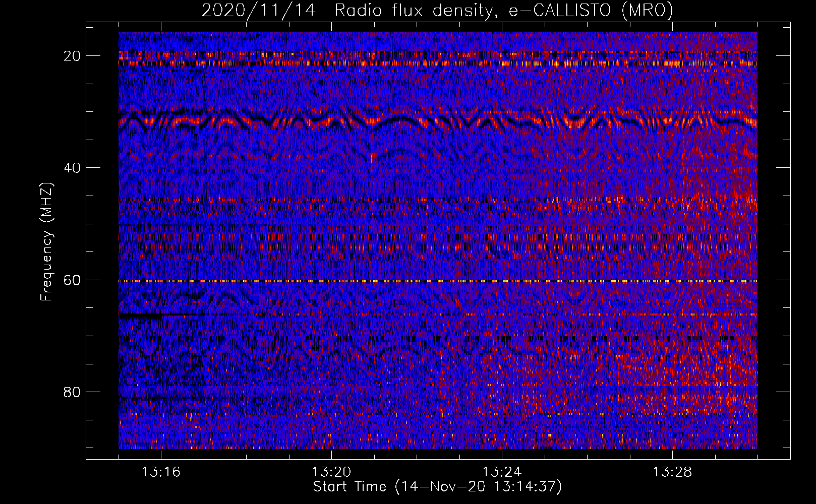816x504 pixels.
Task: Click the 13:16 time tick label
Action: (x=161, y=472)
